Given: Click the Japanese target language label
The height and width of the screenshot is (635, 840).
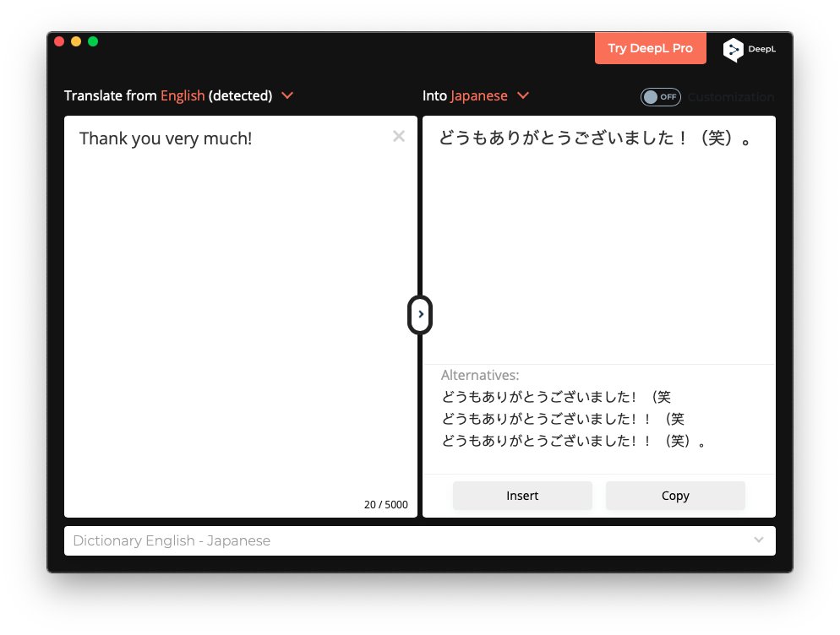Looking at the screenshot, I should pos(479,95).
